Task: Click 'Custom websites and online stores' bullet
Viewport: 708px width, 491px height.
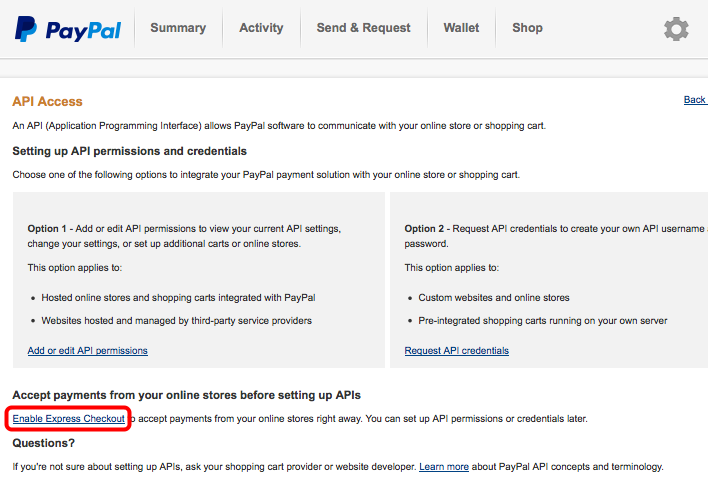Action: pyautogui.click(x=494, y=298)
